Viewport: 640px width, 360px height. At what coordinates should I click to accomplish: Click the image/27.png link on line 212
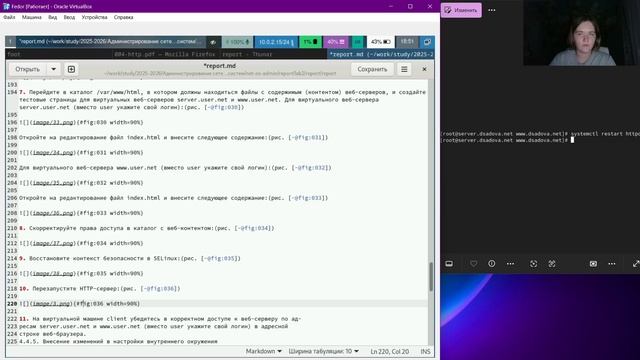53,243
